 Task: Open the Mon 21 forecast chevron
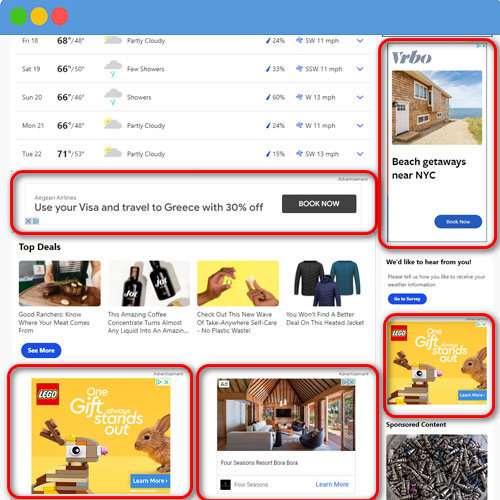pos(360,126)
